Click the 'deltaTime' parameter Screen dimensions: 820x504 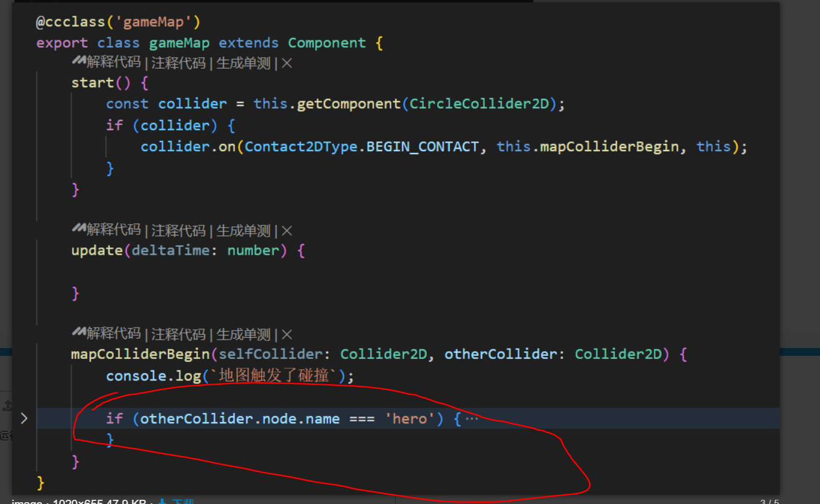click(x=171, y=250)
